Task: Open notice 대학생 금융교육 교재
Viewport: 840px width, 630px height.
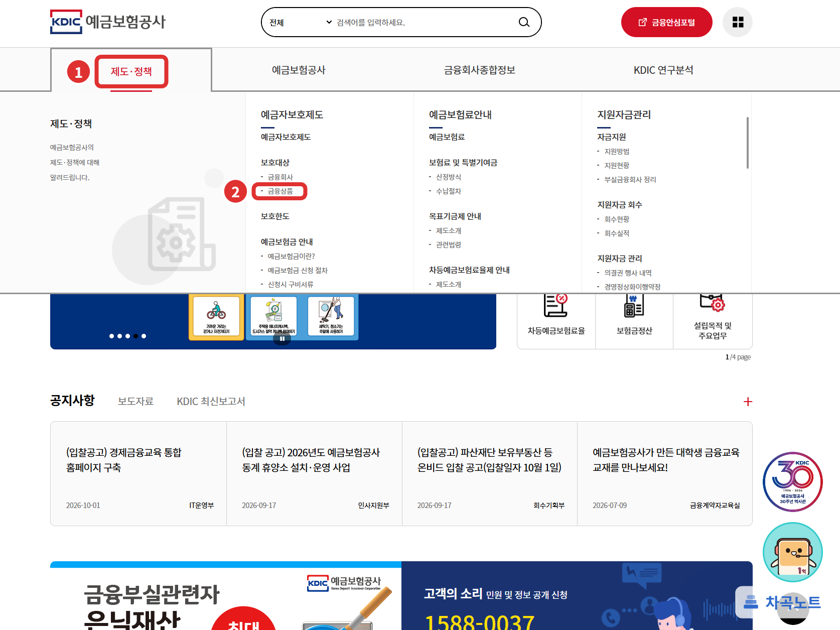Action: (666, 460)
